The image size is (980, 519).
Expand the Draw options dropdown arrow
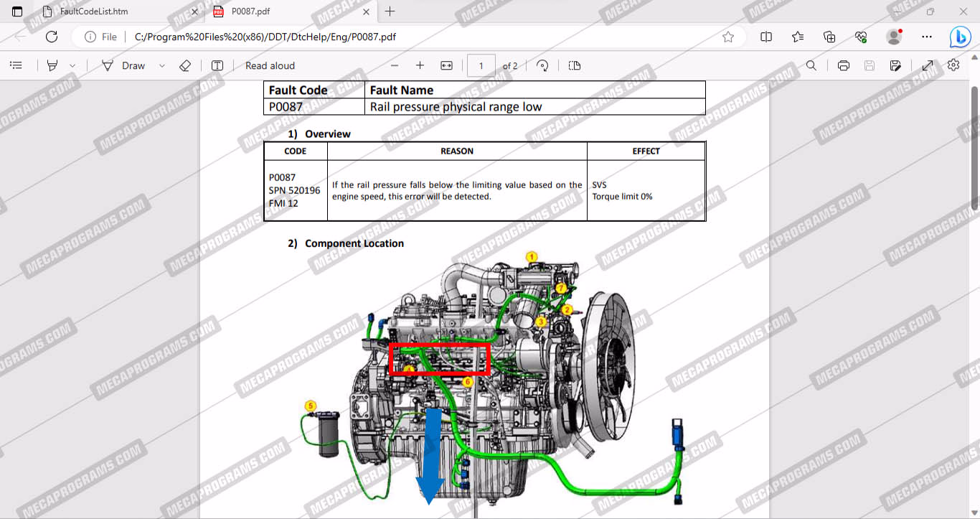(161, 65)
